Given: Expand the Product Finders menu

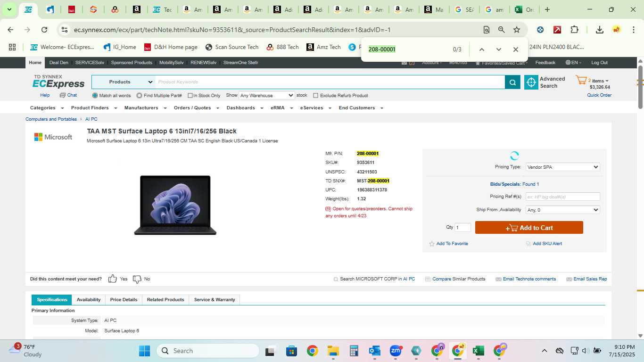Looking at the screenshot, I should (93, 108).
